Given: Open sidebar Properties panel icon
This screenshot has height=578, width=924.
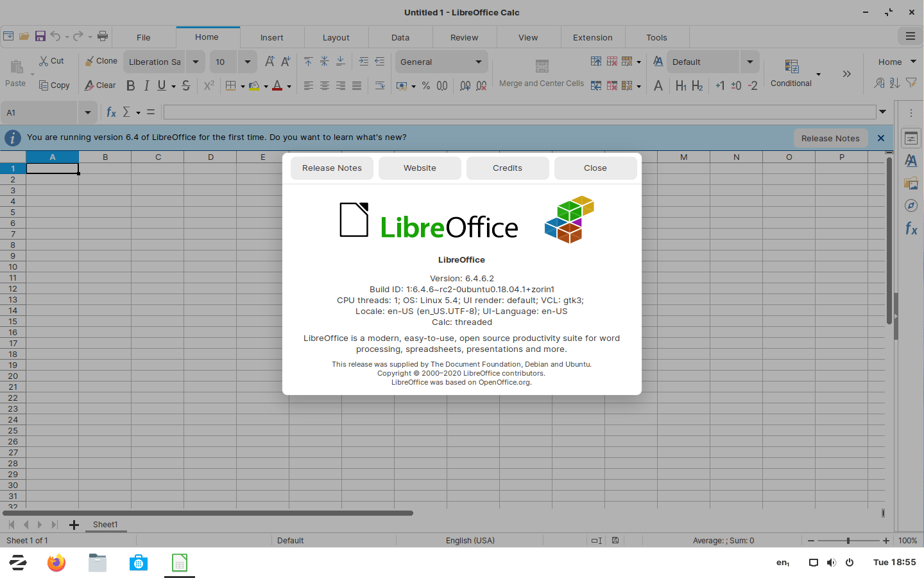Looking at the screenshot, I should (x=911, y=138).
